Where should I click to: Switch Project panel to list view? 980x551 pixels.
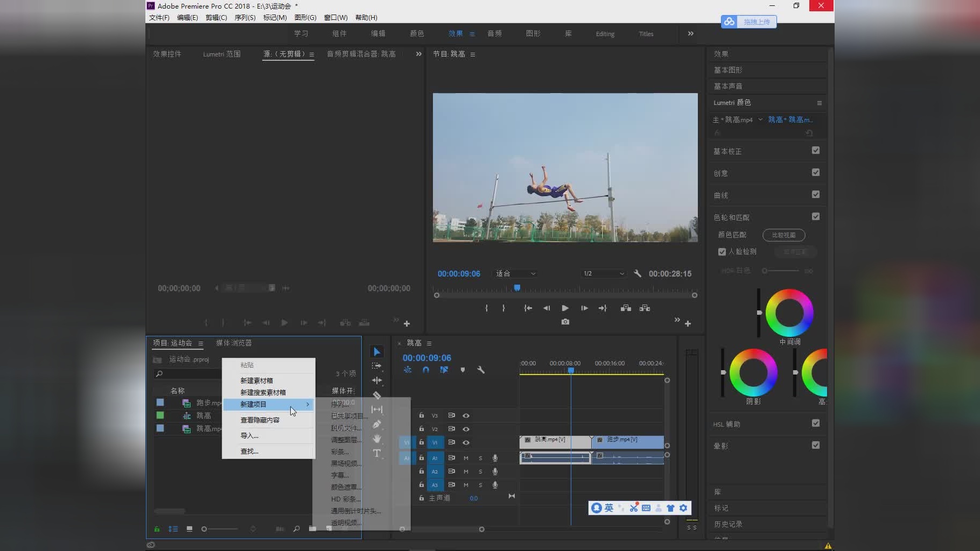tap(173, 529)
